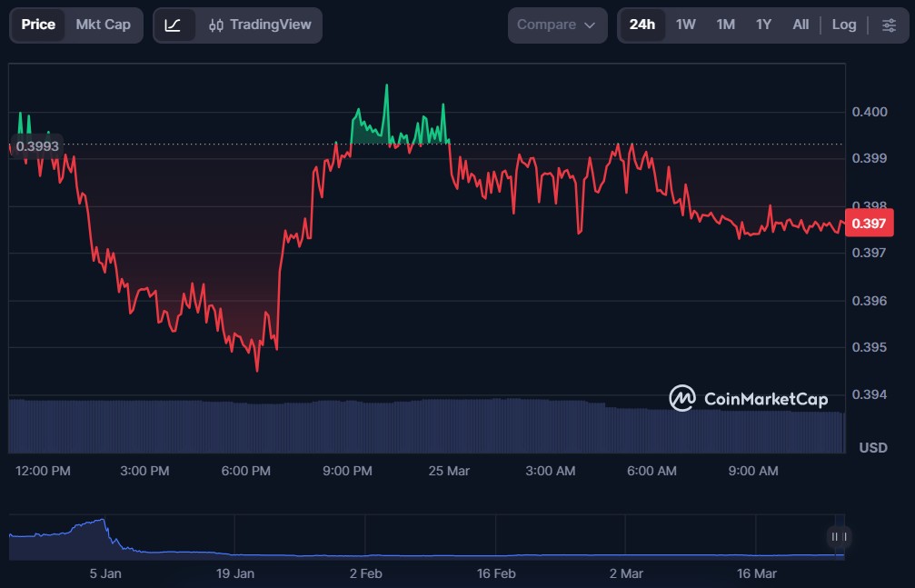This screenshot has height=588, width=915.
Task: Set chart range to 1Y
Action: click(763, 25)
